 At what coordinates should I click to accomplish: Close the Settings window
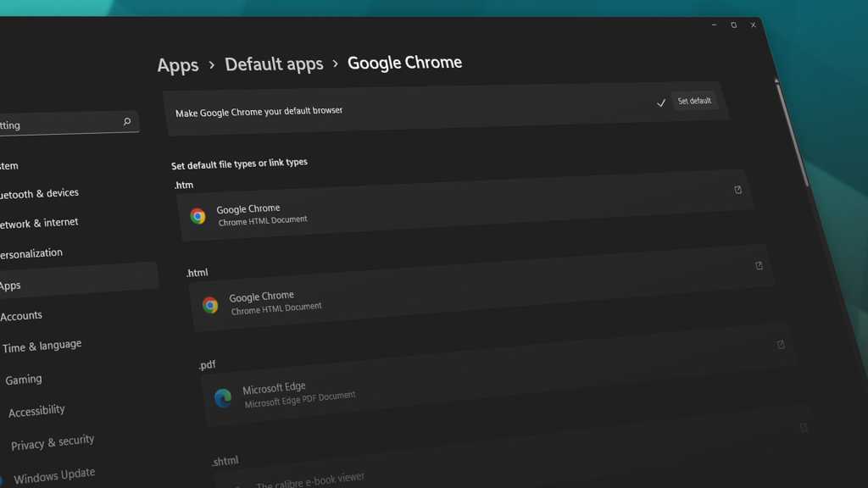pyautogui.click(x=753, y=25)
